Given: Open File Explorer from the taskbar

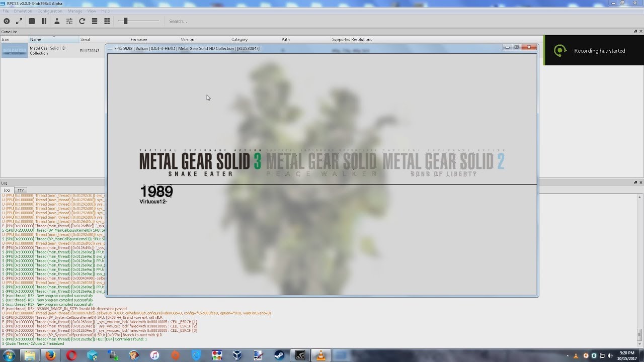Looking at the screenshot, I should coord(30,355).
